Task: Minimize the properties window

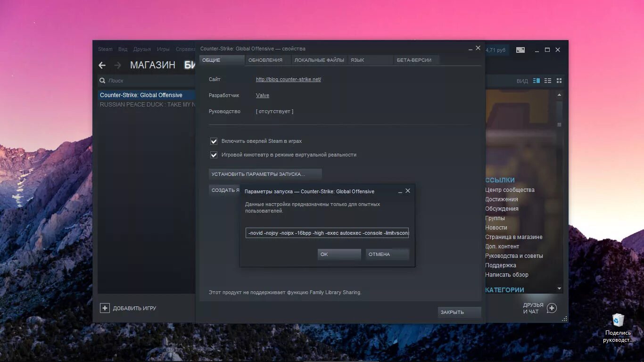Action: coord(471,49)
